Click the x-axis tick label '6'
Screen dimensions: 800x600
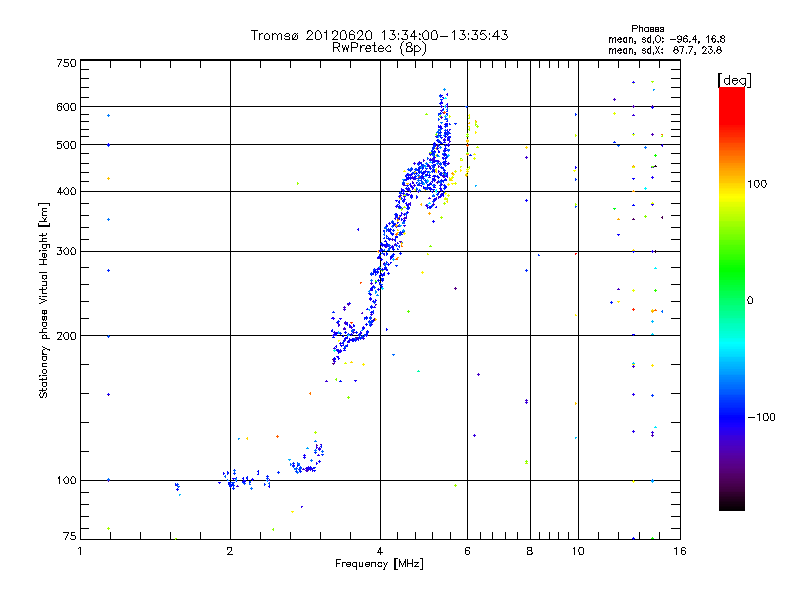[x=467, y=551]
